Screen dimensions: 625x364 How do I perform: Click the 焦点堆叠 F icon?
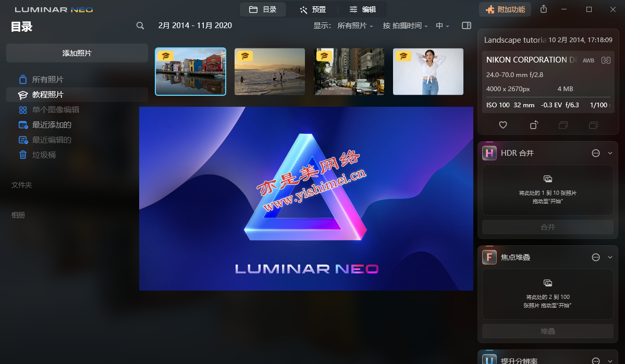pos(489,257)
